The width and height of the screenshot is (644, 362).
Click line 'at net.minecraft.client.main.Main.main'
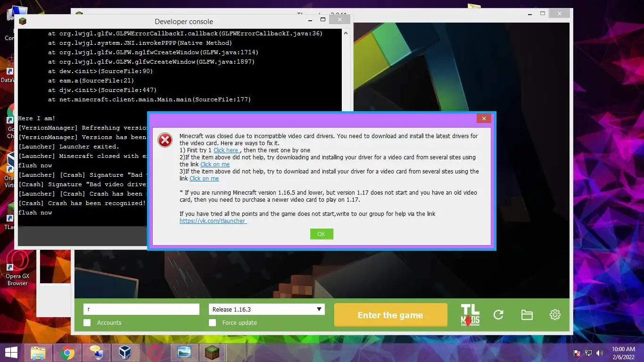149,99
